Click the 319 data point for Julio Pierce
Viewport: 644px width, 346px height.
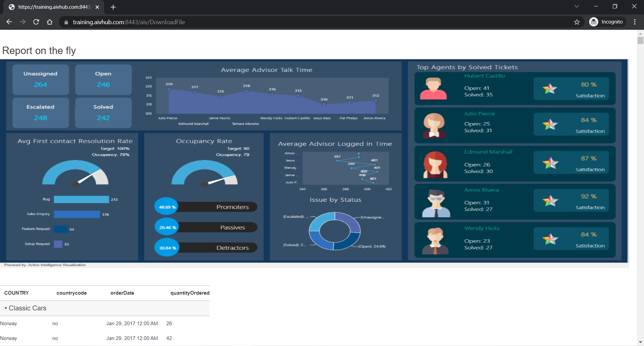point(169,89)
